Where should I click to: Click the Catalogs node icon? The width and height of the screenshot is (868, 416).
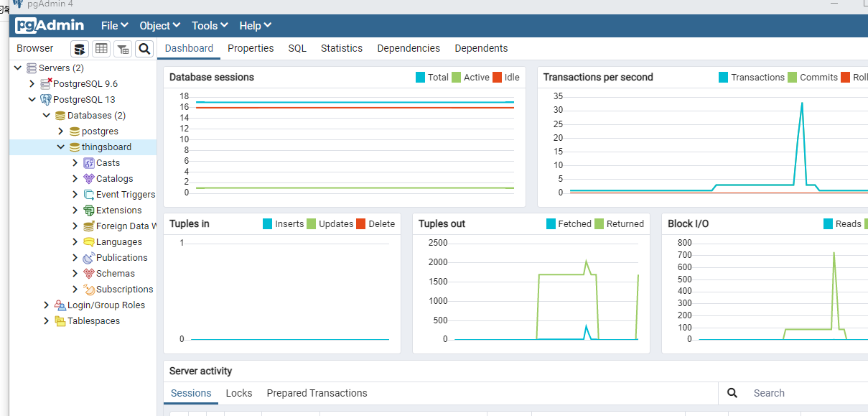89,179
